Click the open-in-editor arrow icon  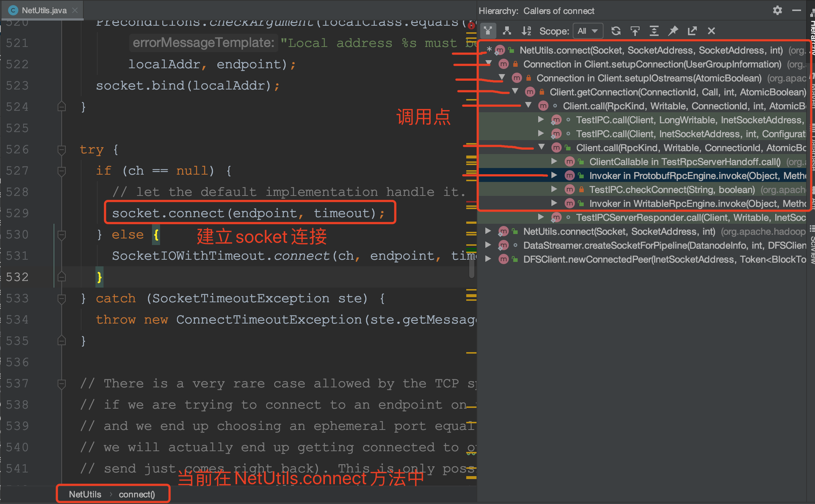point(693,31)
